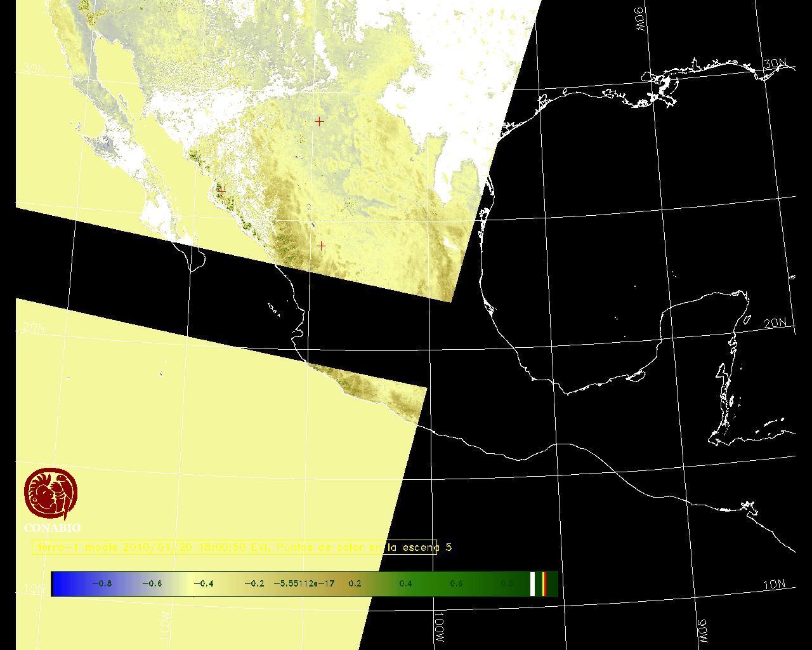Click the 90W longitude label at the top
Viewport: 812px width, 650px height.
[x=639, y=19]
